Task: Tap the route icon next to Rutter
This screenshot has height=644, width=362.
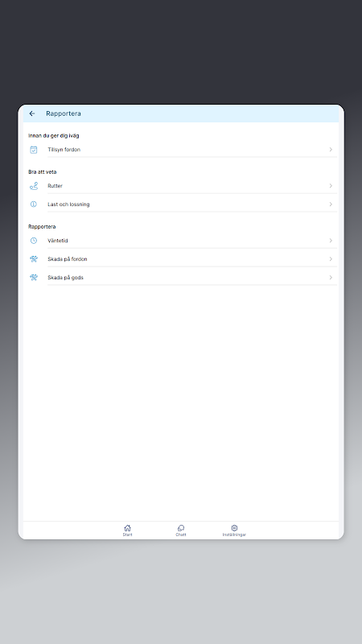Action: [x=34, y=186]
